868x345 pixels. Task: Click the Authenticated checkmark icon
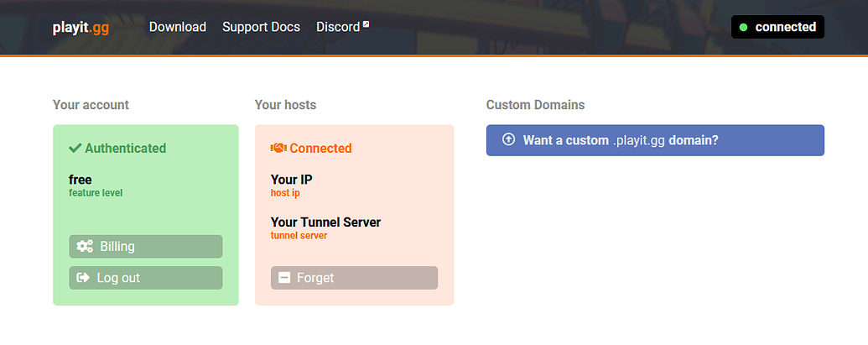[x=75, y=148]
